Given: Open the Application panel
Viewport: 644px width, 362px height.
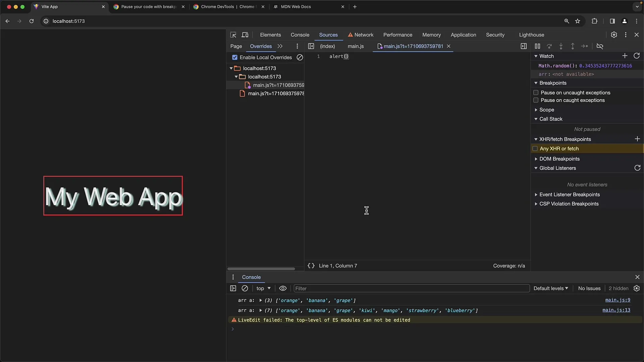Looking at the screenshot, I should (x=463, y=35).
